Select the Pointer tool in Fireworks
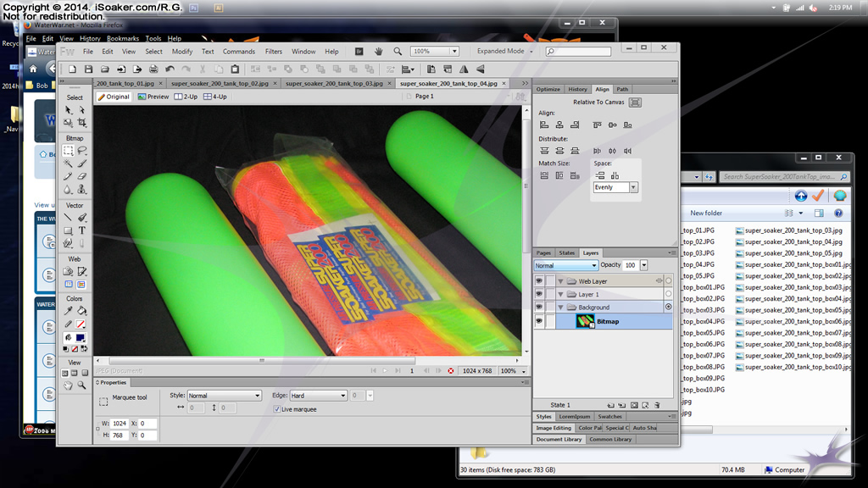This screenshot has width=868, height=488. (x=69, y=109)
